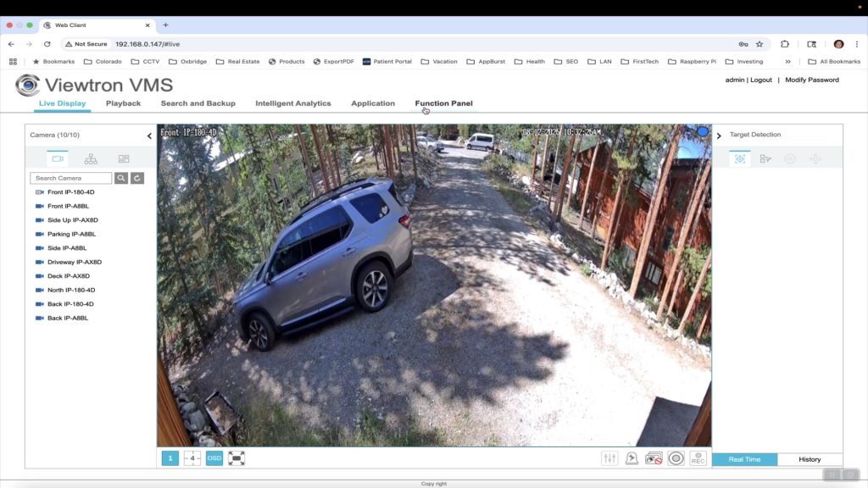Open the Colorado bookmarks folder

coord(103,61)
